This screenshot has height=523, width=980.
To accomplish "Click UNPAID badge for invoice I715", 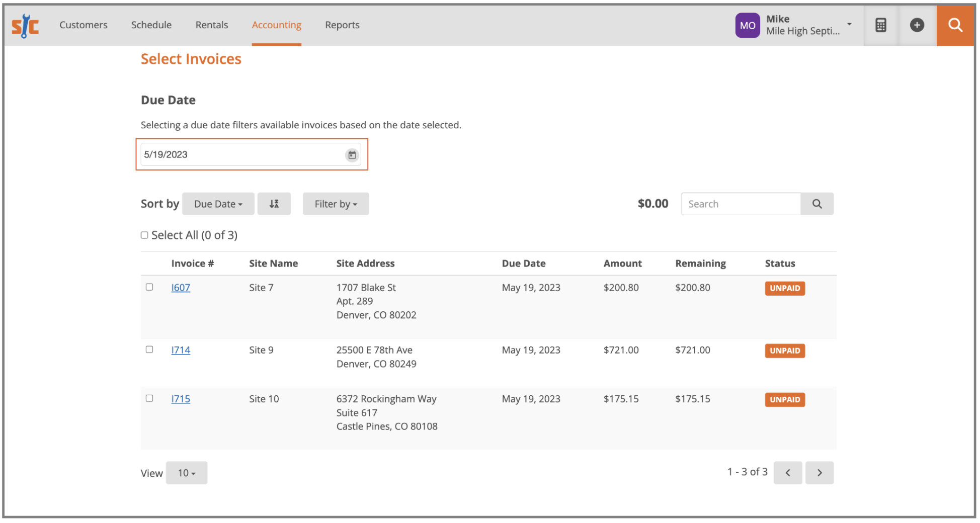I will [x=785, y=399].
